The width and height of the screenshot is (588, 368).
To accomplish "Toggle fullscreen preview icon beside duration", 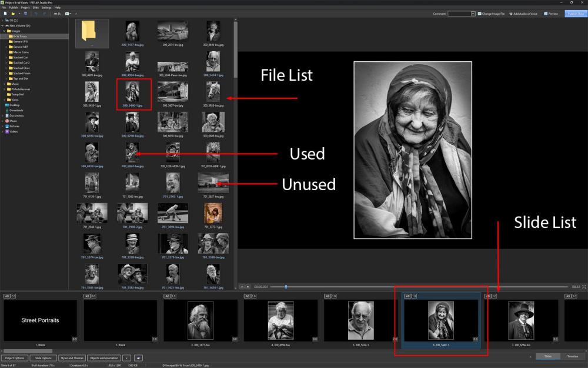I will coord(584,287).
